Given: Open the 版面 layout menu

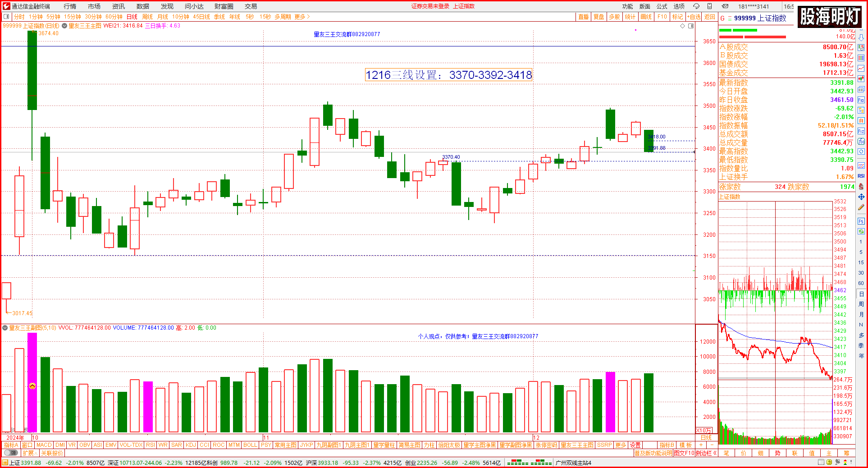Looking at the screenshot, I should click(645, 6).
